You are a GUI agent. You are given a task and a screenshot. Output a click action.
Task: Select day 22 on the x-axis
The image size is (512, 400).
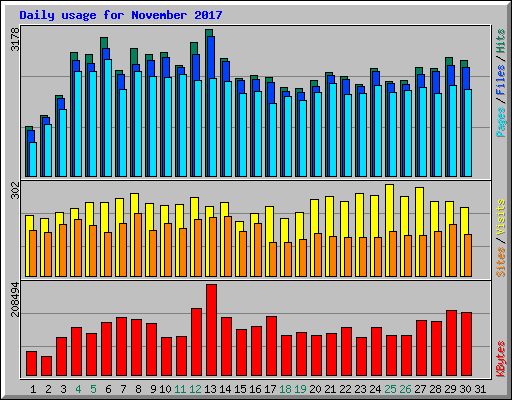click(345, 389)
